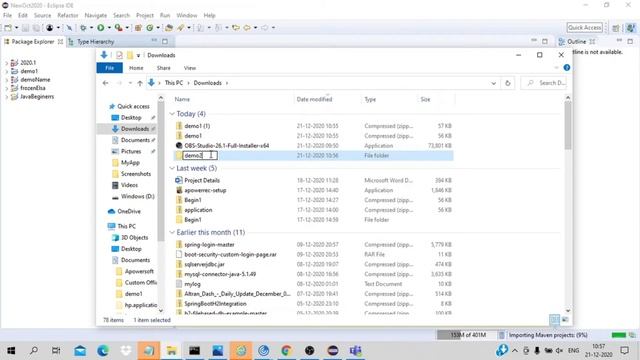
Task: Select OneDrive in the navigation pane
Action: point(129,211)
